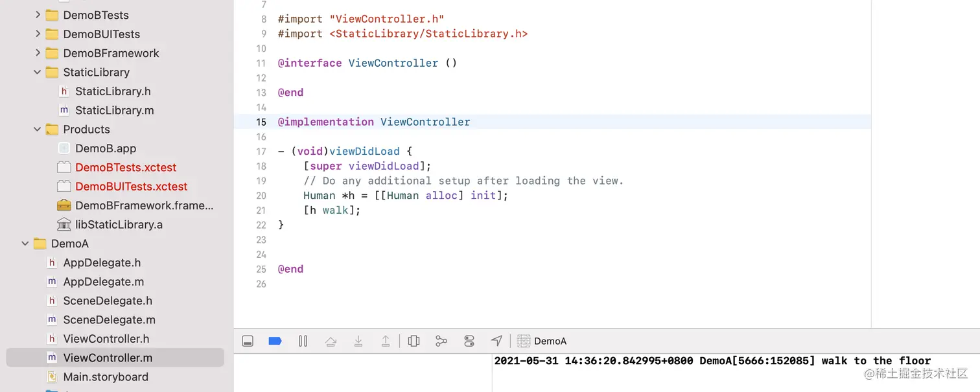Collapse the DemoA folder
The image size is (980, 392).
pos(25,244)
